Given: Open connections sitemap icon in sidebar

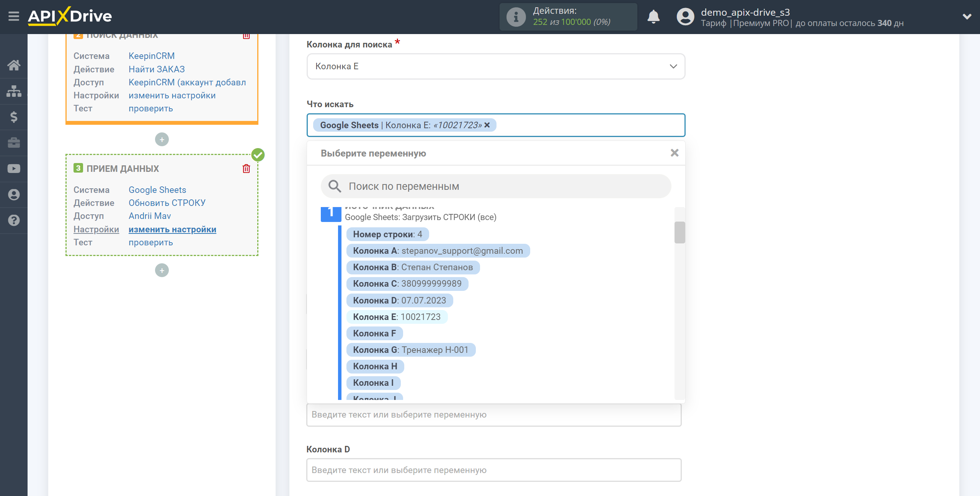Looking at the screenshot, I should 14,91.
